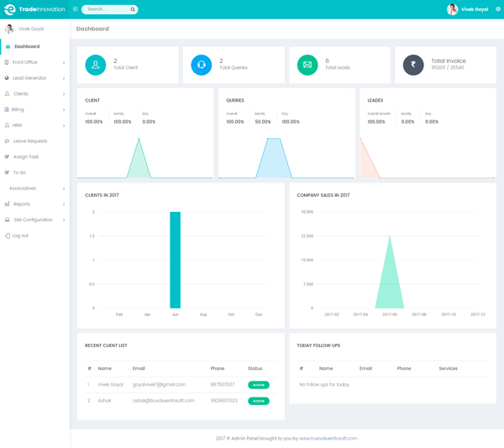Click the QUERIES card heading
Image resolution: width=504 pixels, height=448 pixels.
[x=235, y=100]
